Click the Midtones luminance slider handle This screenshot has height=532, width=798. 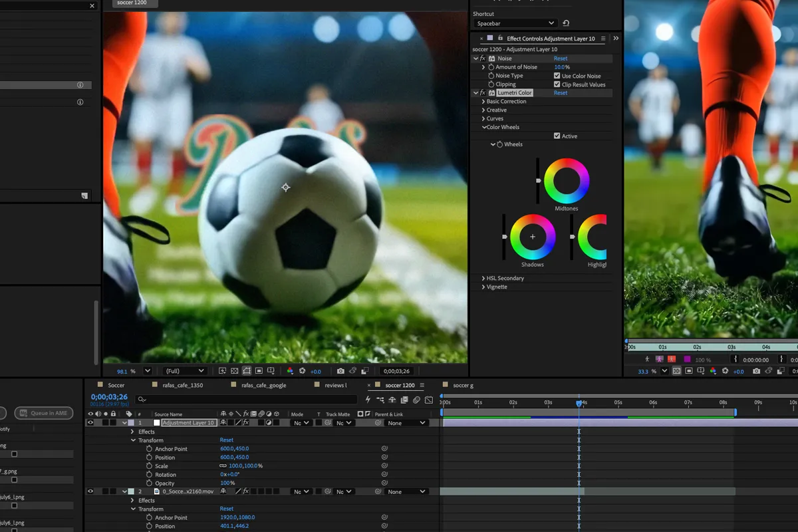click(538, 180)
